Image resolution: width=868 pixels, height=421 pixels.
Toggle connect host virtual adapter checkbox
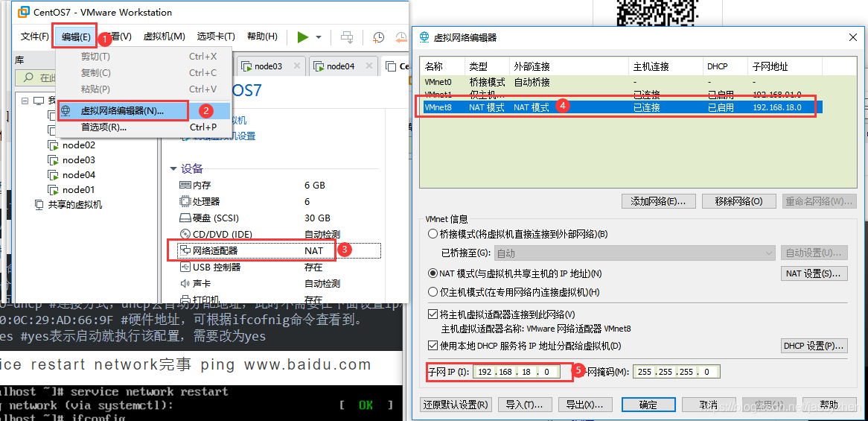click(x=433, y=314)
